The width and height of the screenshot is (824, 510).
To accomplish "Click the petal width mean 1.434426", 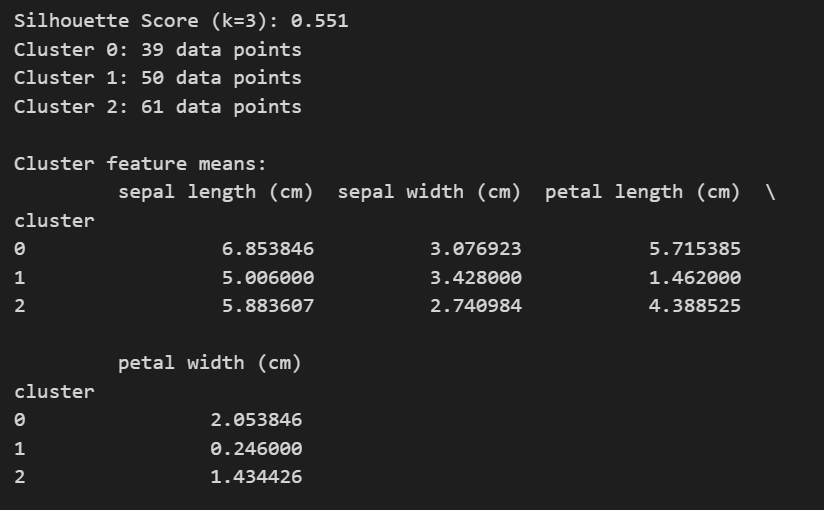I will [256, 477].
